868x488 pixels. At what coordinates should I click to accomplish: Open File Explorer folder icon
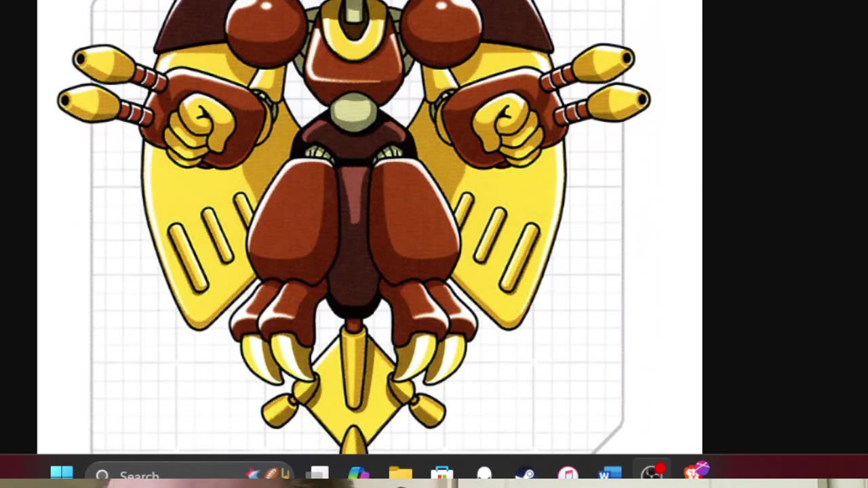(x=400, y=473)
